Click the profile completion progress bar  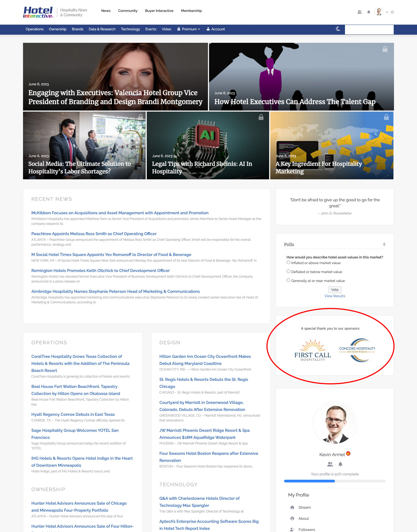[335, 481]
